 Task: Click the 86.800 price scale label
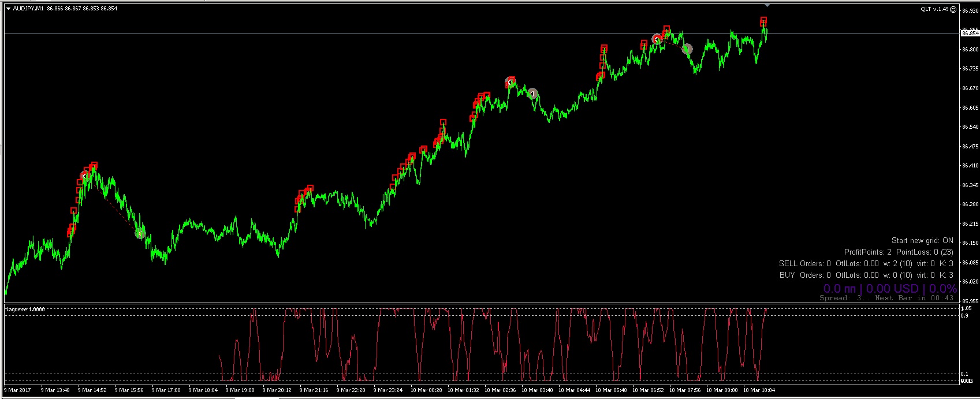coord(970,50)
